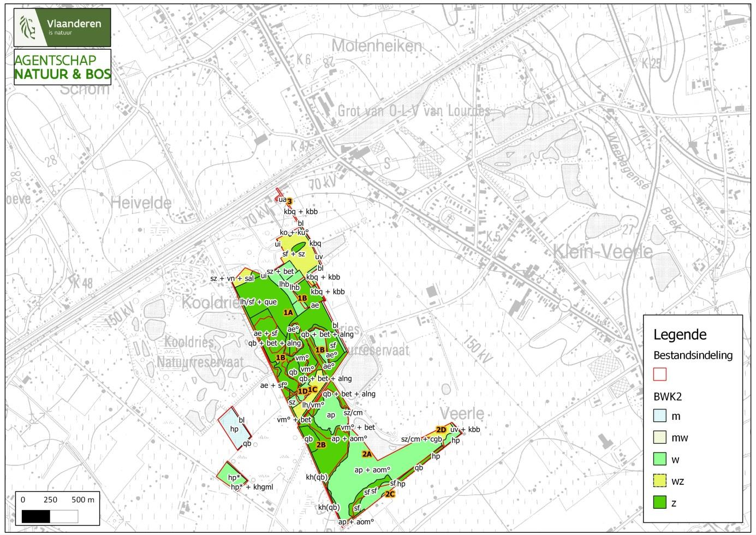Click stand marker 2A
This screenshot has height=535, width=756.
coord(367,454)
